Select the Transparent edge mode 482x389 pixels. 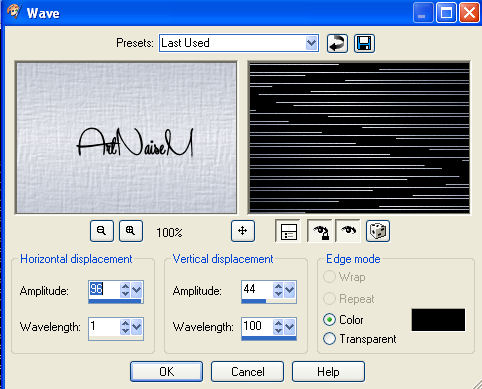360,339
